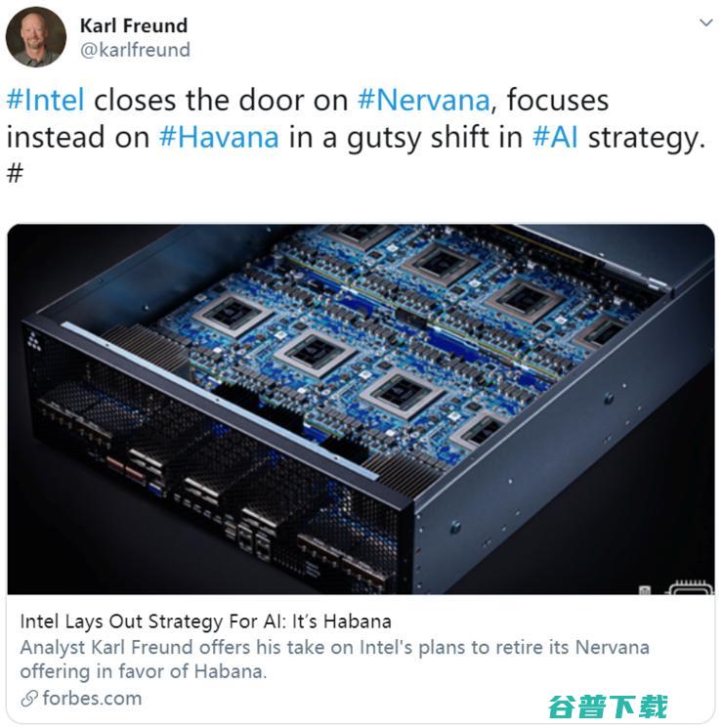
Task: Open the server hardware preview image
Action: [x=361, y=409]
